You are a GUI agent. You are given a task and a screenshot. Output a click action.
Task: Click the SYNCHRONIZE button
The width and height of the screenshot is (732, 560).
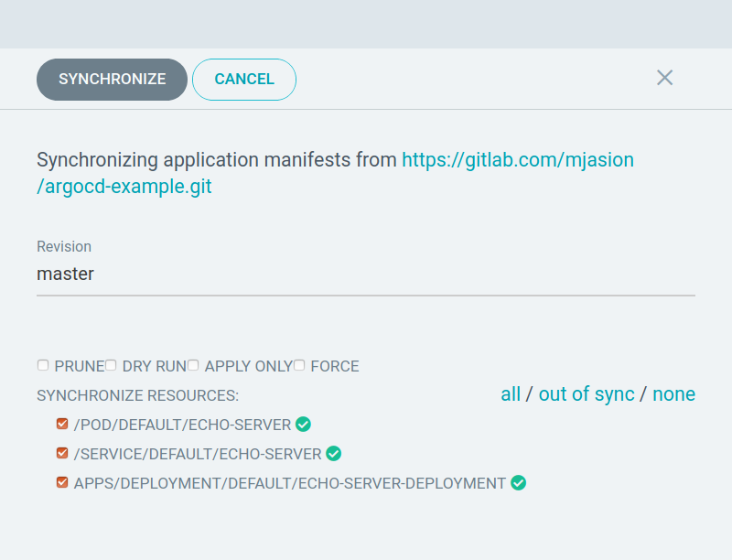point(112,79)
